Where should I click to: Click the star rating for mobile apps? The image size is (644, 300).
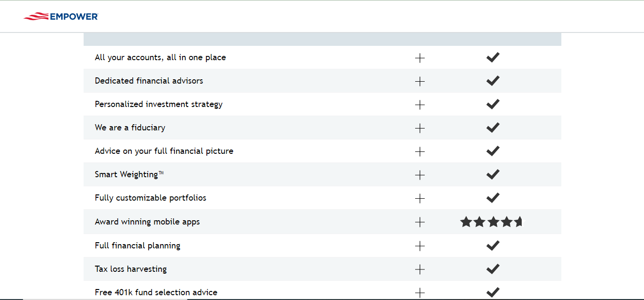492,222
